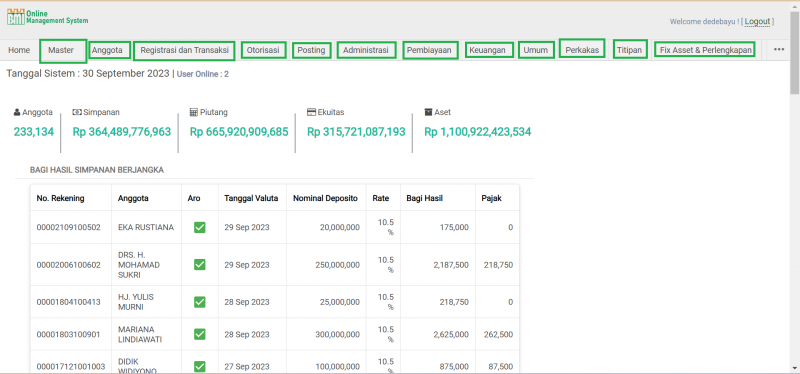Click the BMI Online Management System logo
This screenshot has width=800, height=374.
pos(47,17)
